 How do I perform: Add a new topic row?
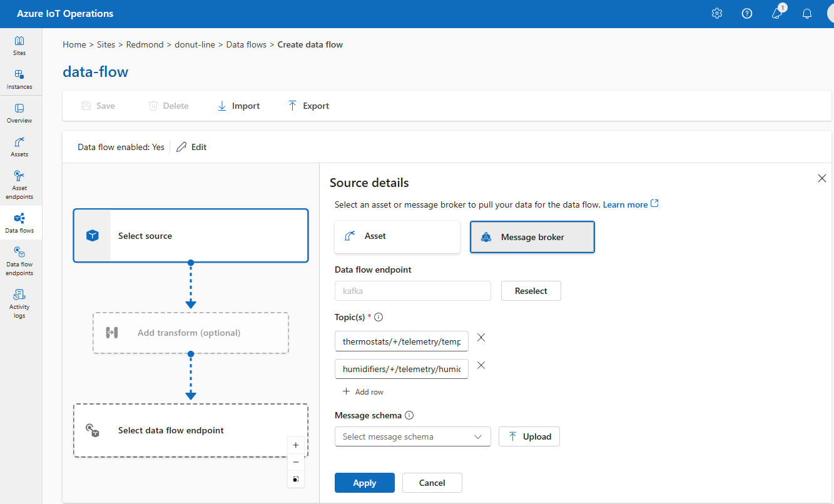363,392
